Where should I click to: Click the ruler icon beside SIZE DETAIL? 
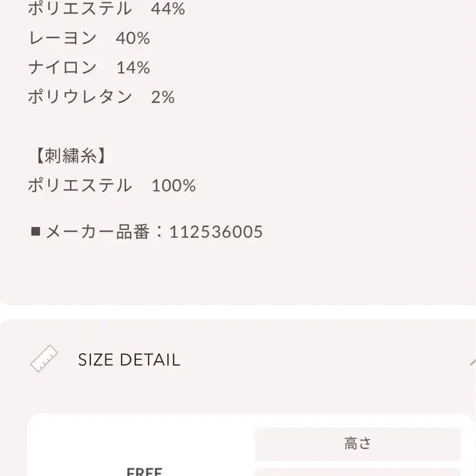pyautogui.click(x=44, y=359)
